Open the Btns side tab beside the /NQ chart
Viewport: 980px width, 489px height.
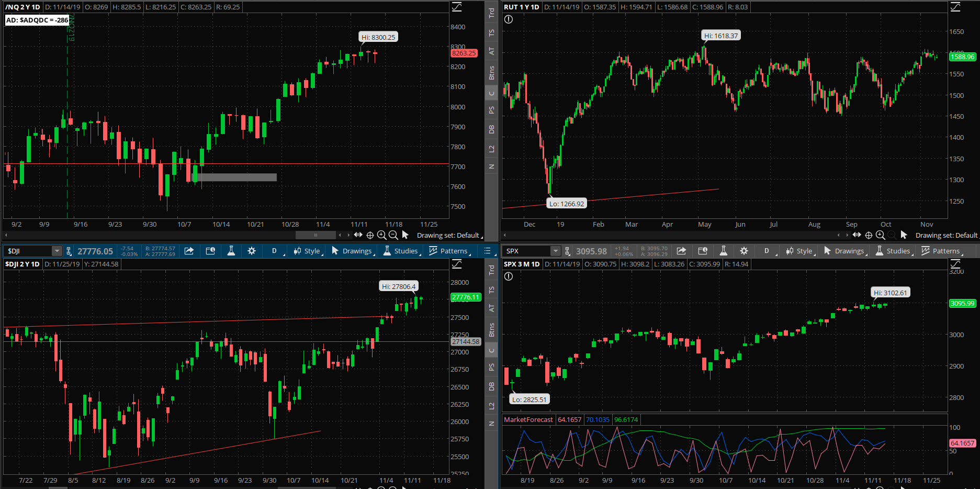pyautogui.click(x=492, y=73)
